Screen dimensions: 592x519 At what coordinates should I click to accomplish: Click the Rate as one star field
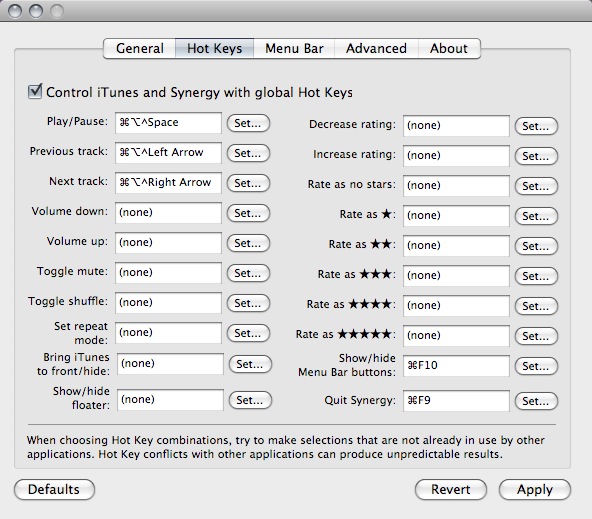pos(456,216)
